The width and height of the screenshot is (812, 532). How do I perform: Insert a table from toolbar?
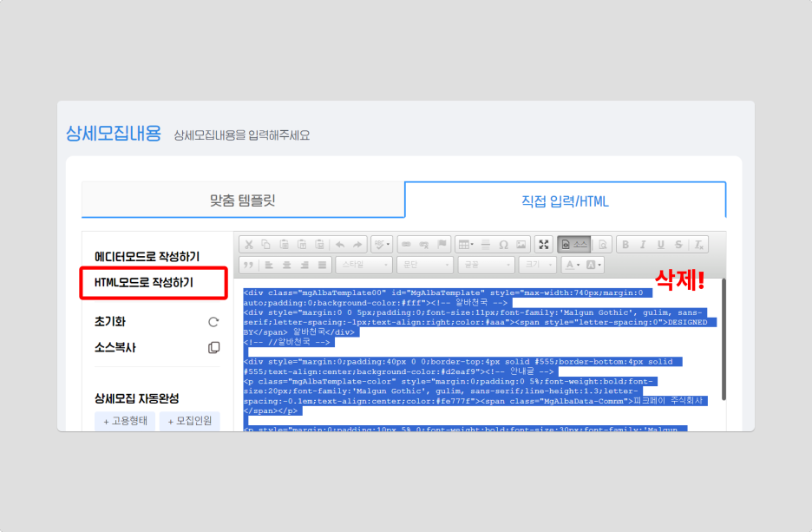click(466, 245)
